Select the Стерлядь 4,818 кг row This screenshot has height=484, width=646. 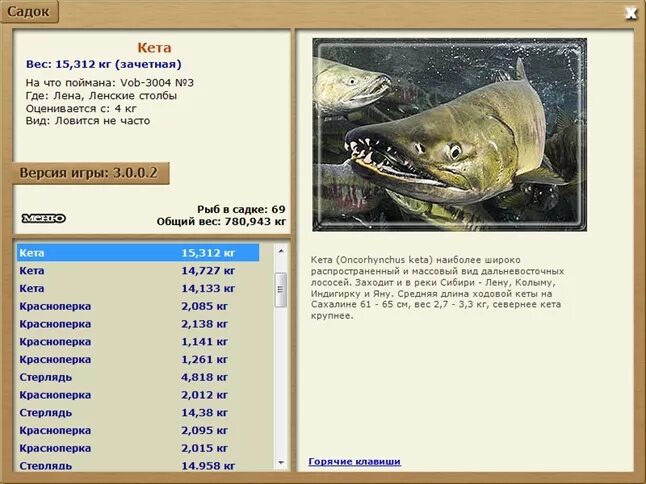138,377
